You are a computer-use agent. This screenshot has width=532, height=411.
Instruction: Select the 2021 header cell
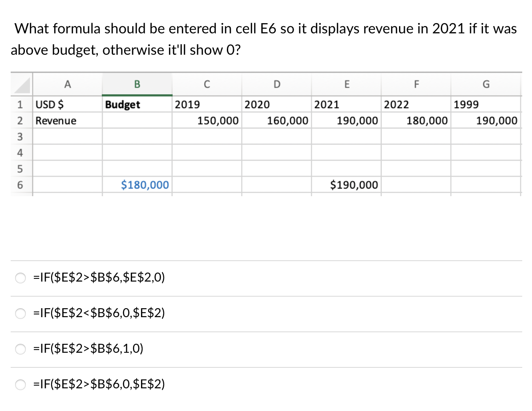click(x=347, y=104)
